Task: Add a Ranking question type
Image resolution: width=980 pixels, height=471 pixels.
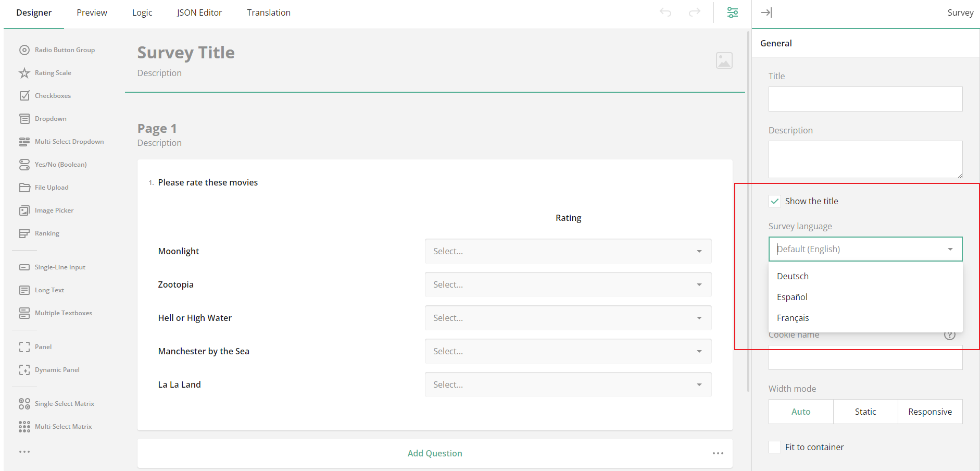Action: point(47,233)
